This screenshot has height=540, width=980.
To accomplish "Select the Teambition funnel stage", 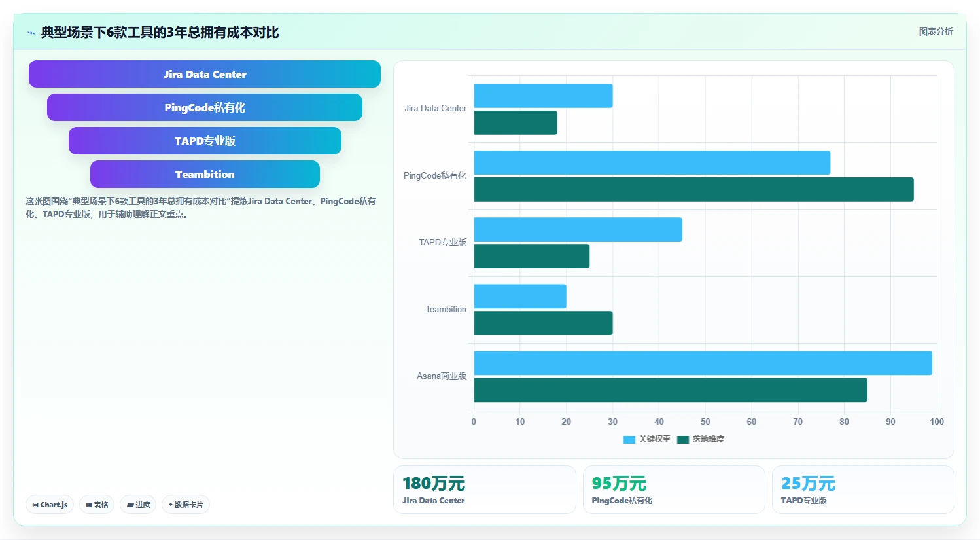I will pos(205,174).
